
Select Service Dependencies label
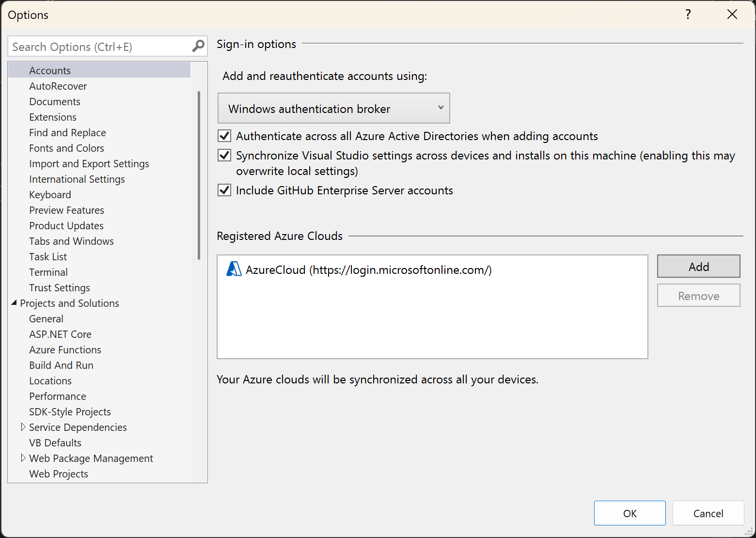[78, 427]
